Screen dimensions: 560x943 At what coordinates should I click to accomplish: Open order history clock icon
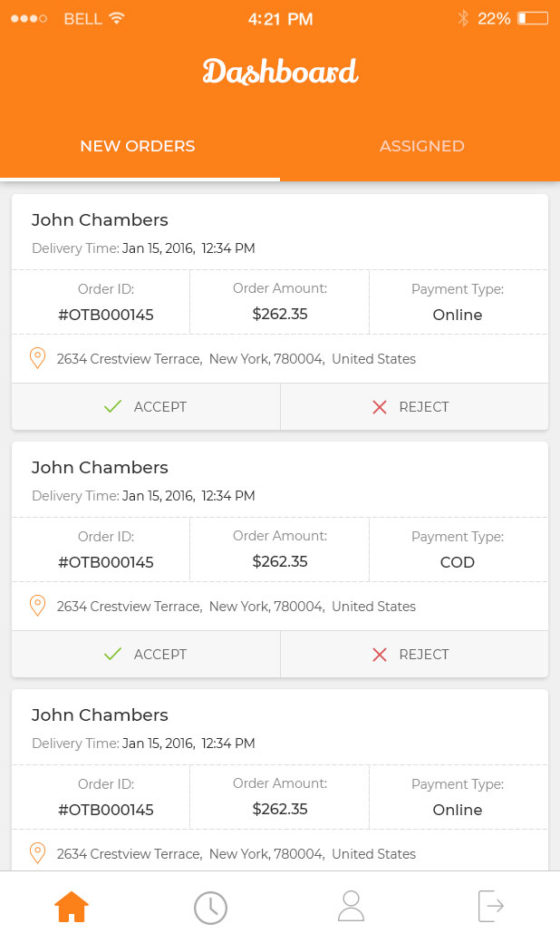click(x=210, y=908)
